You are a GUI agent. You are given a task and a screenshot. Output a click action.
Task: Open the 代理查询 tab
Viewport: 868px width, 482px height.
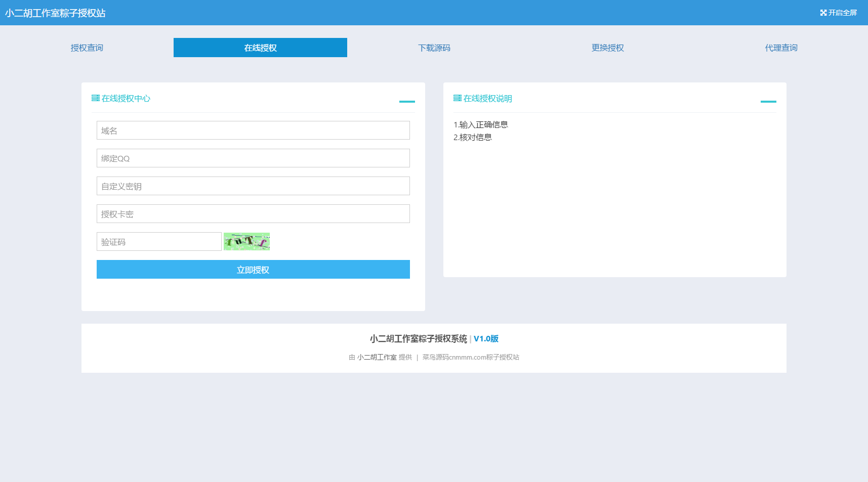780,47
